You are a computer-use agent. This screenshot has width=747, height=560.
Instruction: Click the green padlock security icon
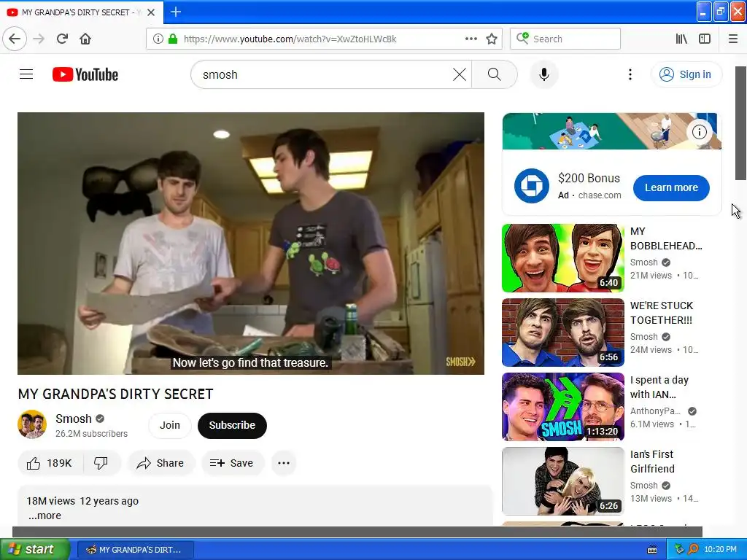coord(172,39)
